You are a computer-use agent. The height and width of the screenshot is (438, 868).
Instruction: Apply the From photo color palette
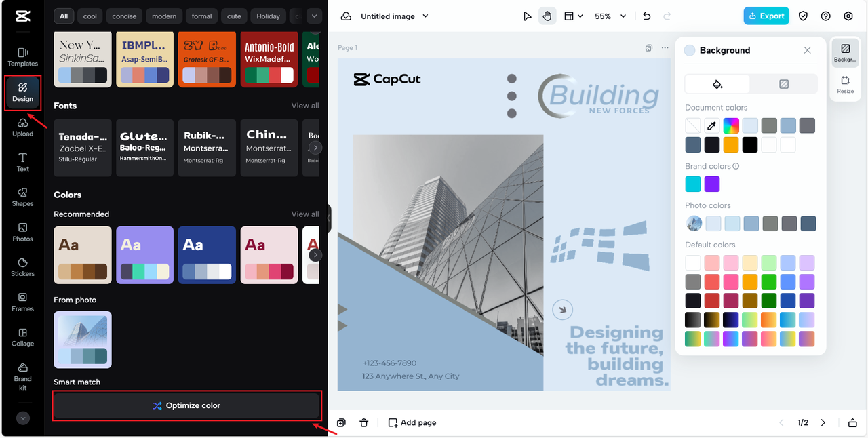pos(83,340)
